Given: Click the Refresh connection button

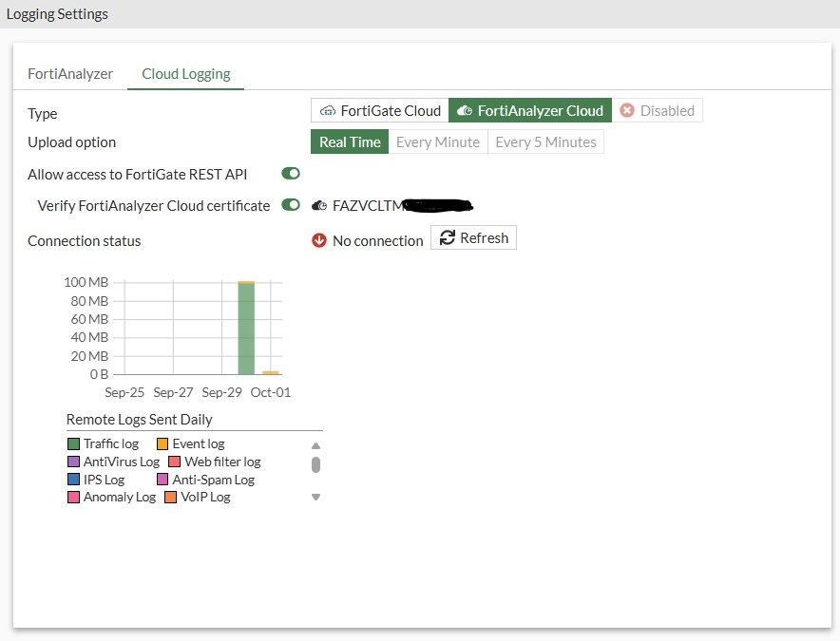Looking at the screenshot, I should (x=473, y=237).
